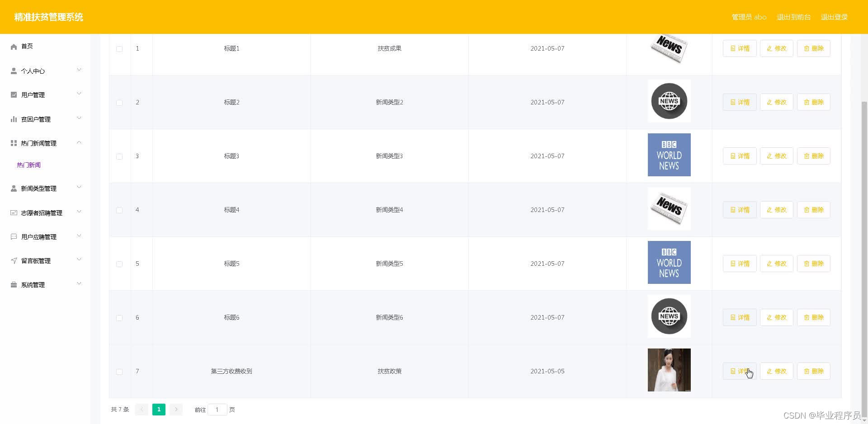This screenshot has height=424, width=868.
Task: Click the 前往 page number input
Action: point(217,410)
